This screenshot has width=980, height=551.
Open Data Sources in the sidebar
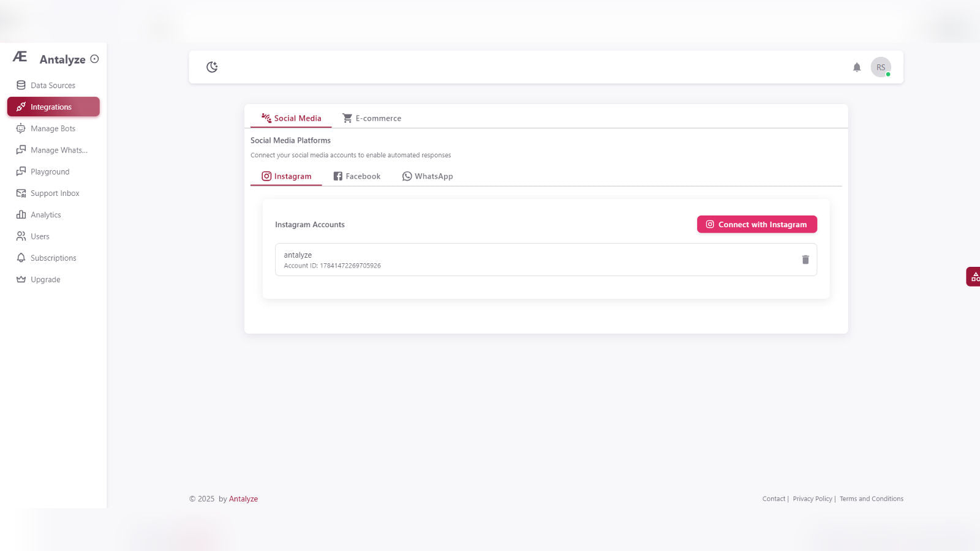point(53,86)
